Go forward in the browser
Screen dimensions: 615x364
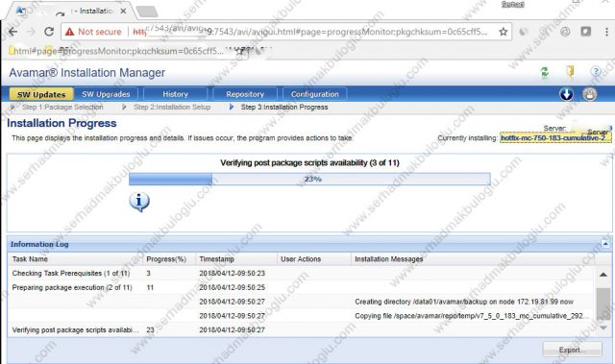tap(31, 32)
